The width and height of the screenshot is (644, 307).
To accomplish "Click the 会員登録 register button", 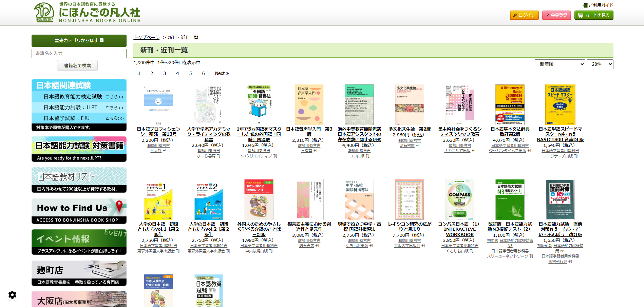I will (556, 15).
